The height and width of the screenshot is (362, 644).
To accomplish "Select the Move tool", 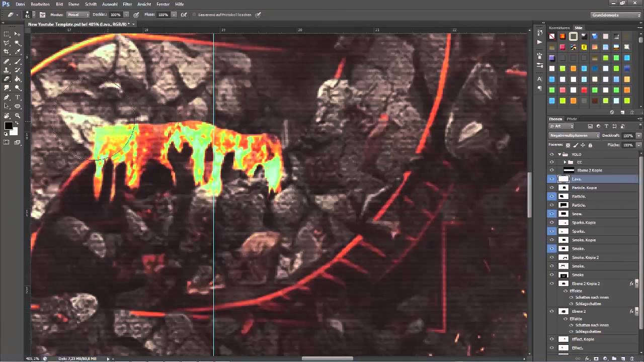I will (x=18, y=34).
